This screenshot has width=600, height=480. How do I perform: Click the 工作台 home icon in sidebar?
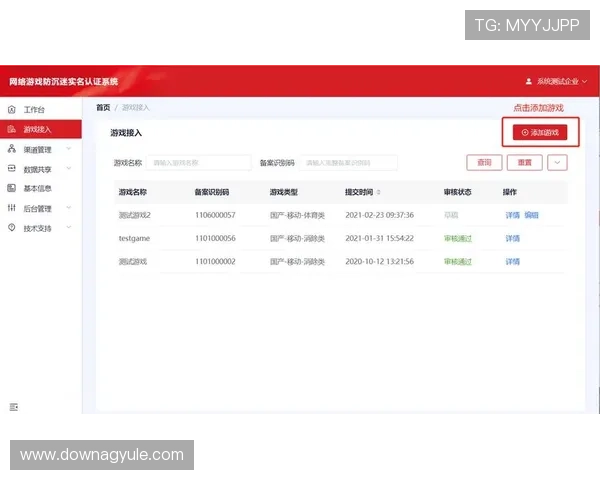[x=12, y=109]
